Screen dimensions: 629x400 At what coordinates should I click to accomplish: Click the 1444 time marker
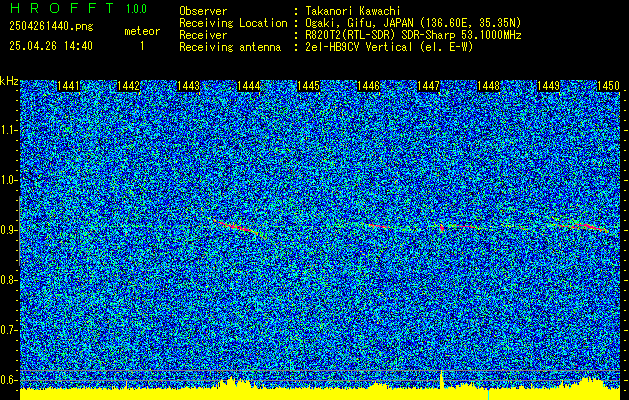coord(249,86)
